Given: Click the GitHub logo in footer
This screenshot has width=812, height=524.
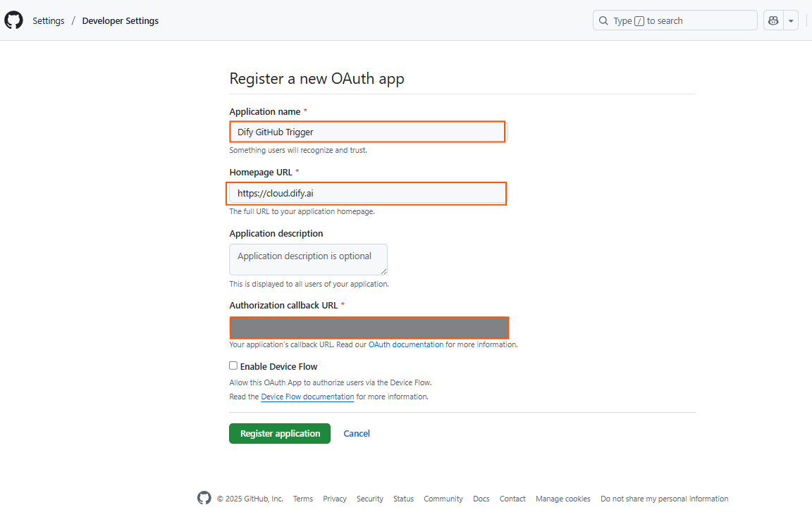Looking at the screenshot, I should (204, 499).
